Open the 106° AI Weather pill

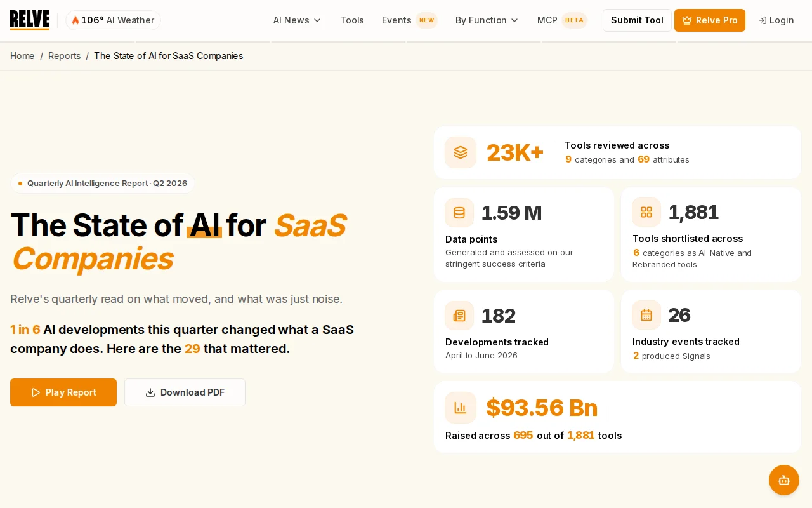point(114,20)
